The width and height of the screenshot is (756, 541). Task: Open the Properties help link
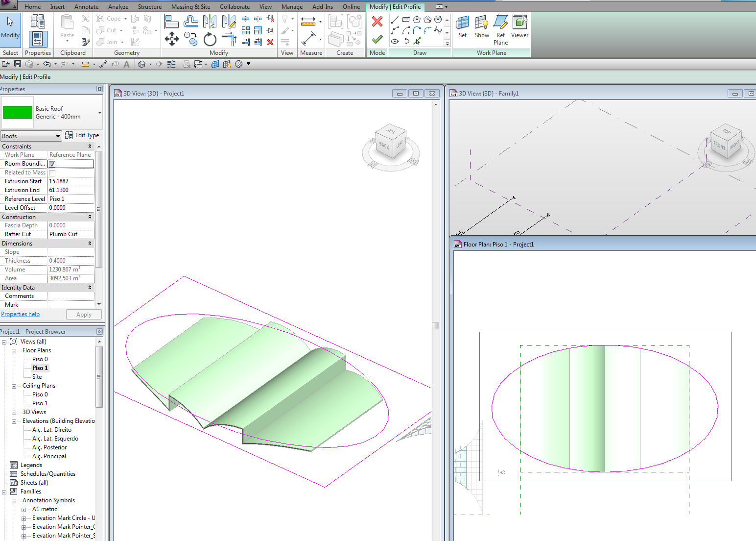click(x=21, y=315)
